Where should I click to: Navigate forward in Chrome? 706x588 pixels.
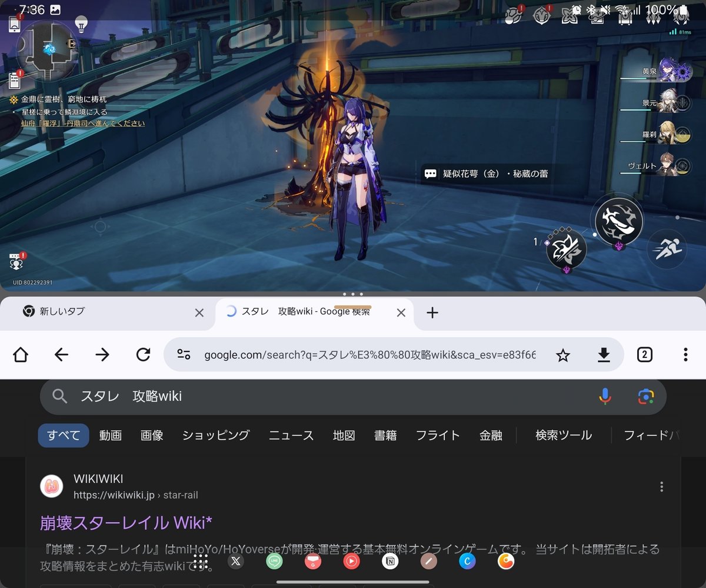point(102,354)
